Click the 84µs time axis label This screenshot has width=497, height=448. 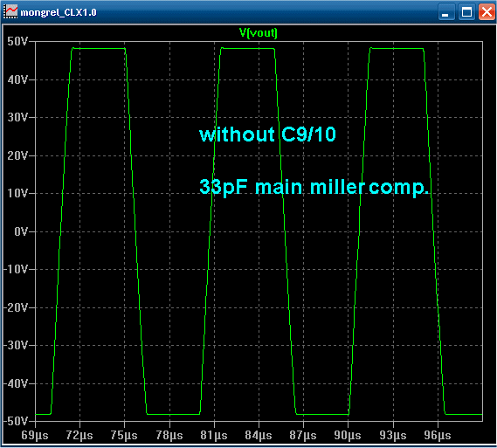(x=259, y=435)
